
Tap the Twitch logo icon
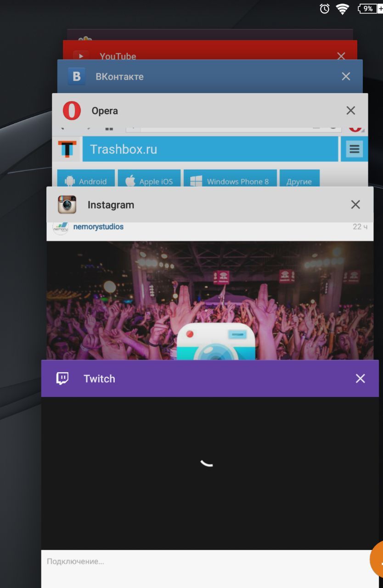coord(62,379)
